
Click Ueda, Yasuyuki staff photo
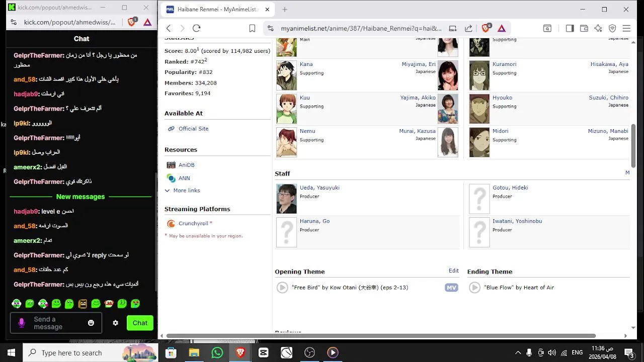286,199
